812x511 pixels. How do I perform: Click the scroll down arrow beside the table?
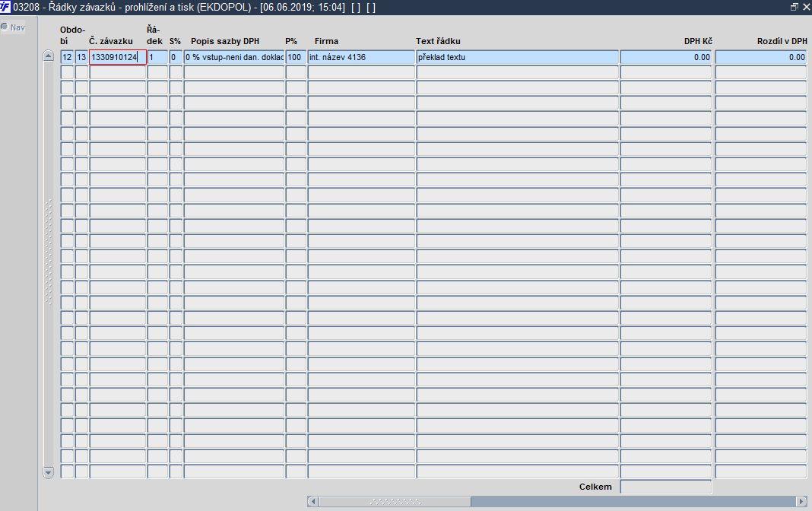tap(48, 472)
